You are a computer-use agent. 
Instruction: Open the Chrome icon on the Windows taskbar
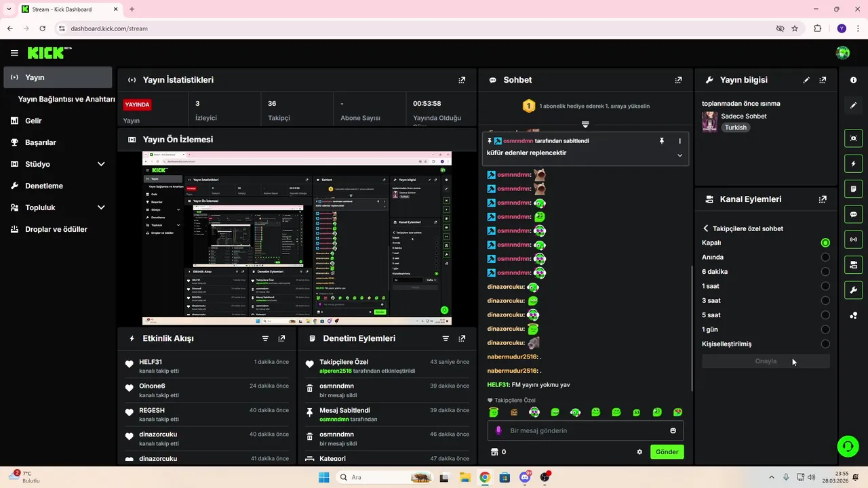(485, 477)
